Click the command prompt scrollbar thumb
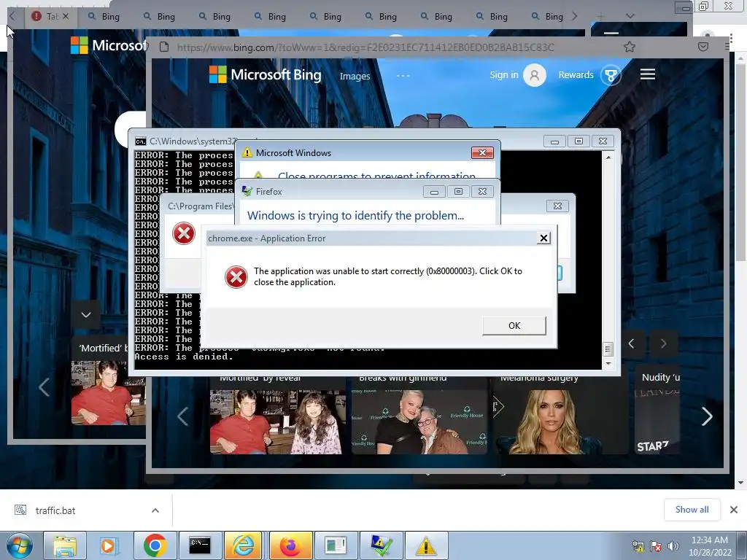747x560 pixels. pyautogui.click(x=608, y=349)
